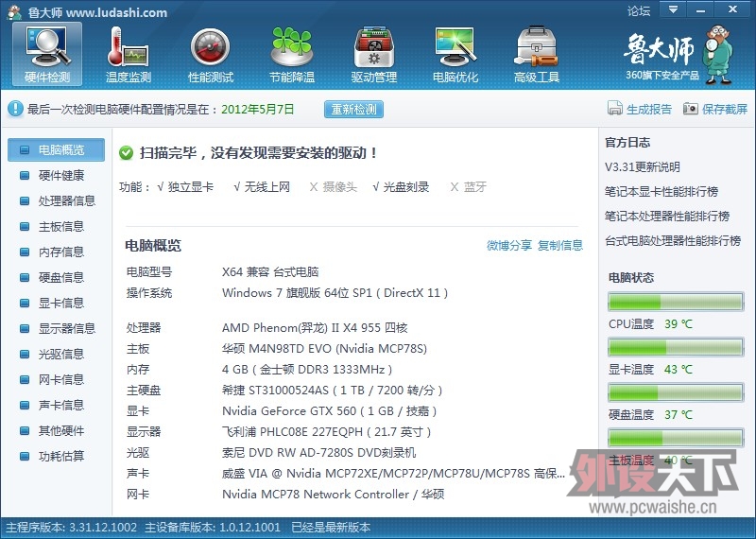Click the 保存截屏 camera icon
756x539 pixels.
coord(691,109)
